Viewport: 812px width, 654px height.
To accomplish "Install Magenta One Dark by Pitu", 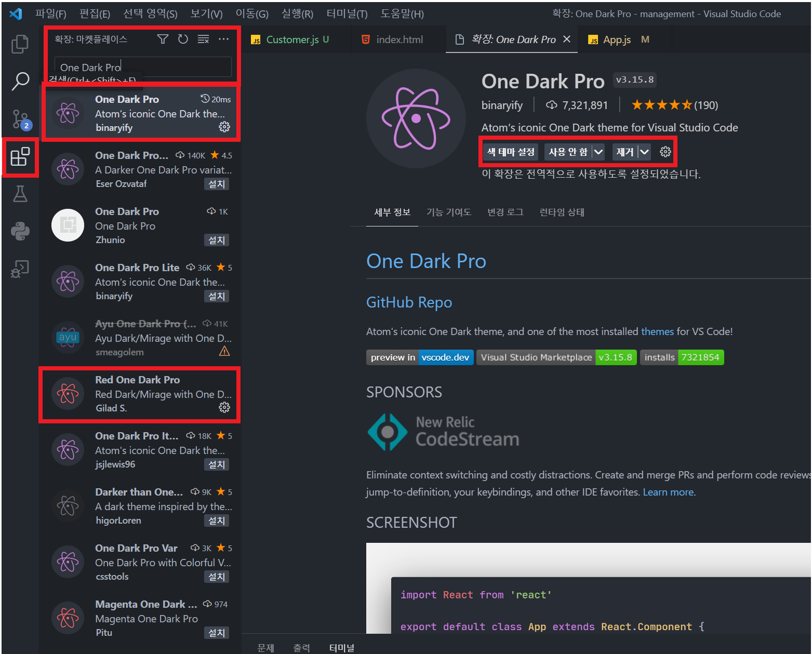I will pos(217,633).
